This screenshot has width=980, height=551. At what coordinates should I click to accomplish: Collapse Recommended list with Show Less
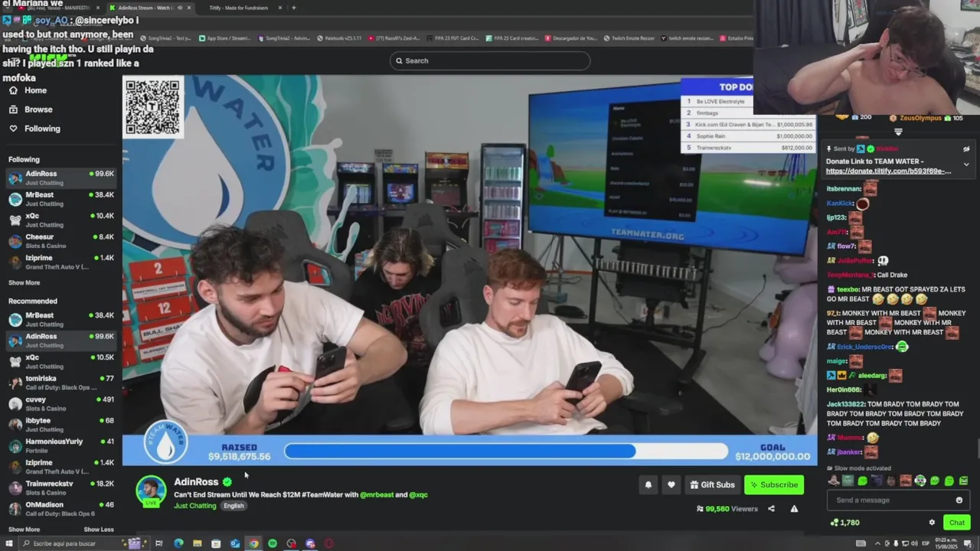[x=98, y=530]
